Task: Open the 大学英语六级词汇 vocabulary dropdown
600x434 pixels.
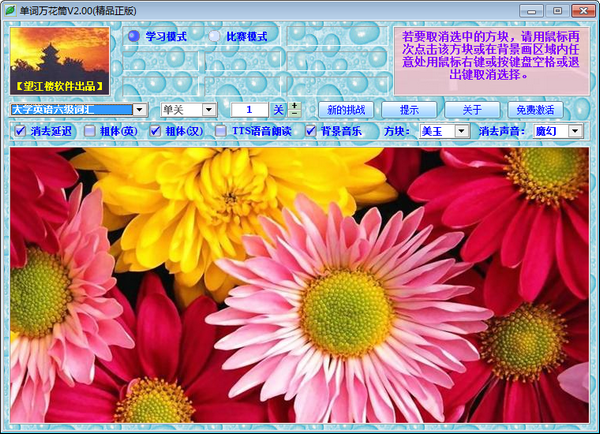Action: tap(140, 109)
